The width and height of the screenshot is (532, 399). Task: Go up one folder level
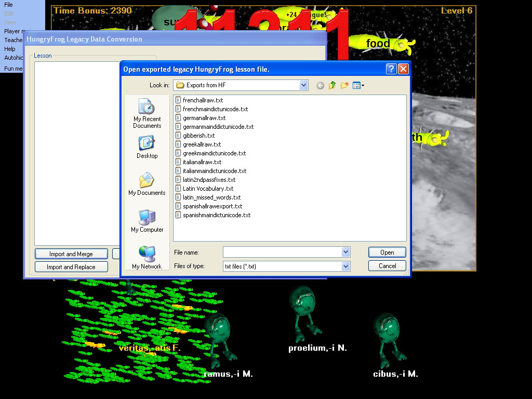pyautogui.click(x=332, y=85)
